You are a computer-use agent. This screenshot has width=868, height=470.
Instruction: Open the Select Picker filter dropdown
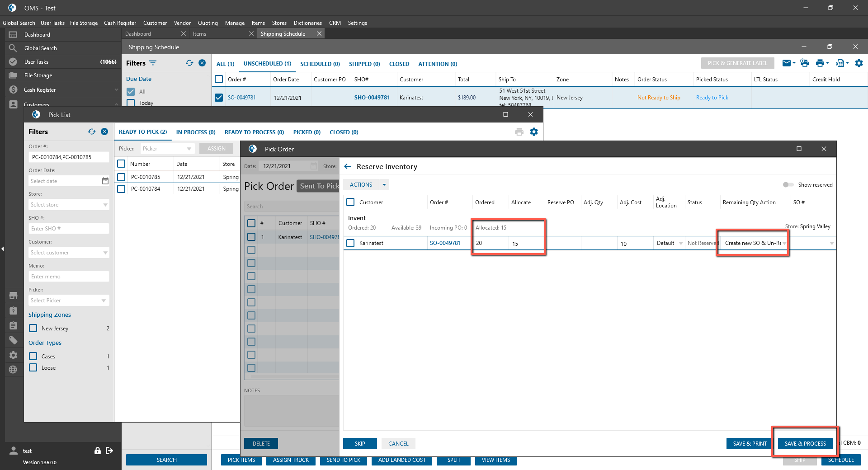[x=69, y=301]
